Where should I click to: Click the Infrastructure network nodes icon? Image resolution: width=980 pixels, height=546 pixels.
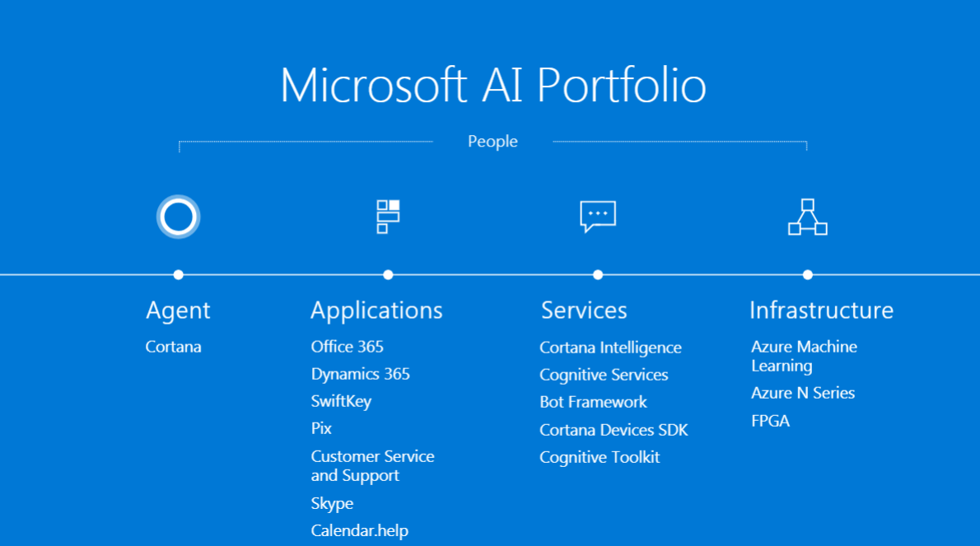[x=807, y=217]
